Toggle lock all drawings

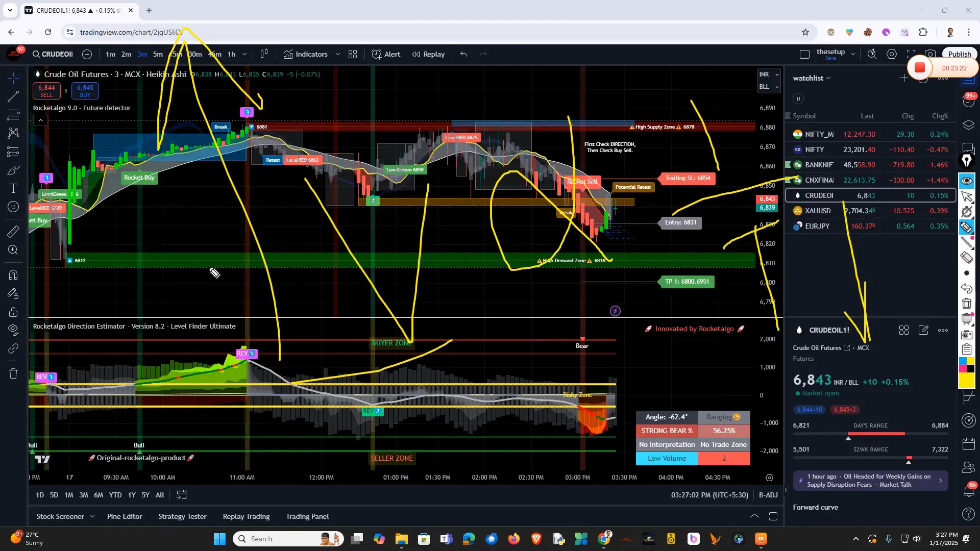click(13, 312)
